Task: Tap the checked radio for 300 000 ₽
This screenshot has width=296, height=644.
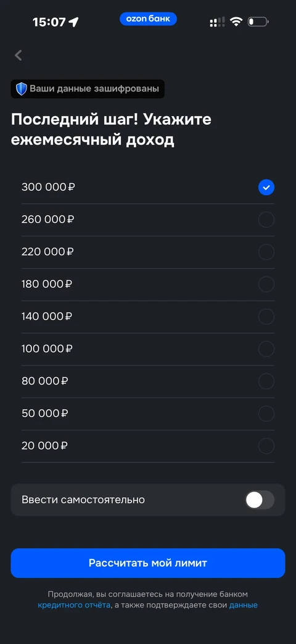Action: 266,187
